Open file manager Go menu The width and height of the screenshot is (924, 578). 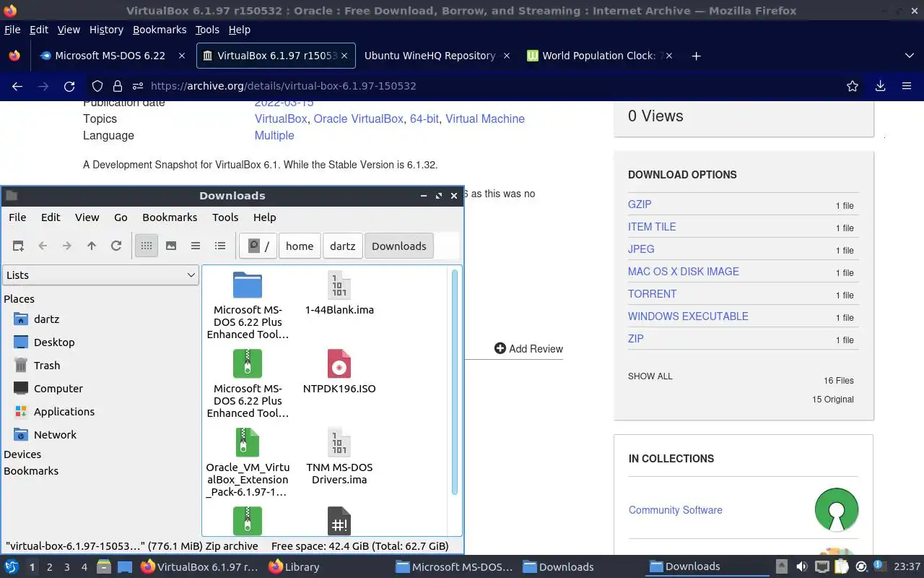pyautogui.click(x=121, y=217)
